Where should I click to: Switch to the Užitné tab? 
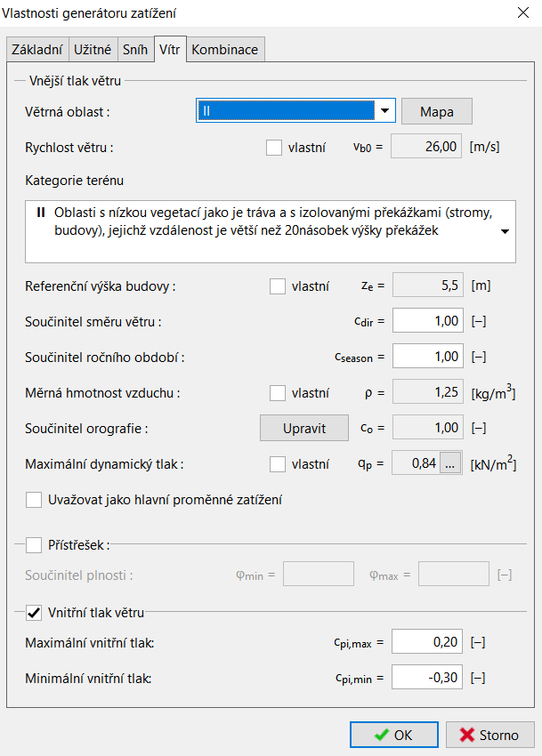point(93,49)
